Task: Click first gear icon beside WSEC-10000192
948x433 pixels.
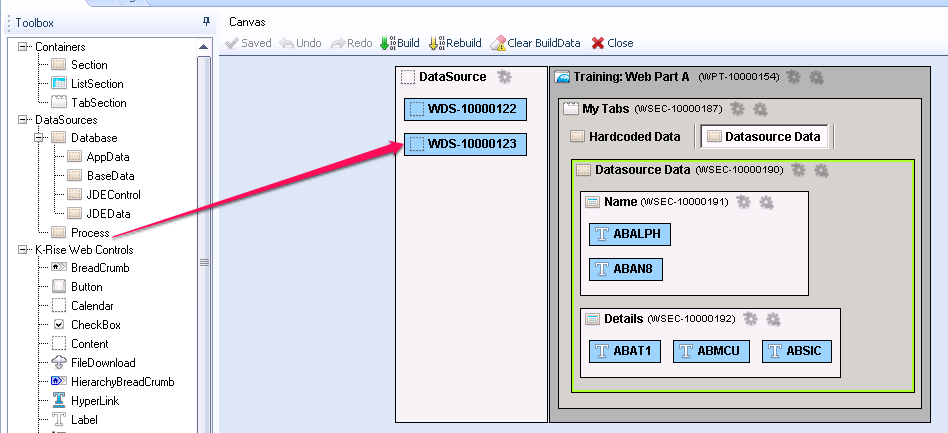Action: (x=750, y=319)
